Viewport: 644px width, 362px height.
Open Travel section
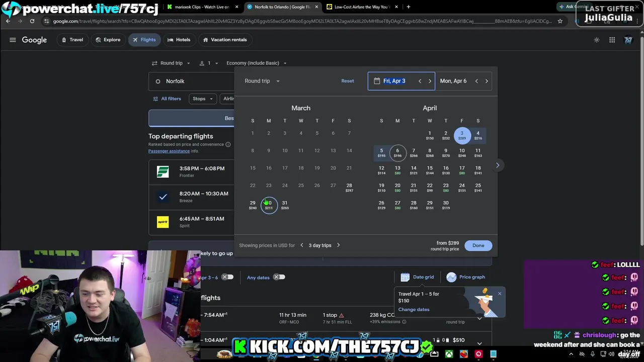(72, 40)
